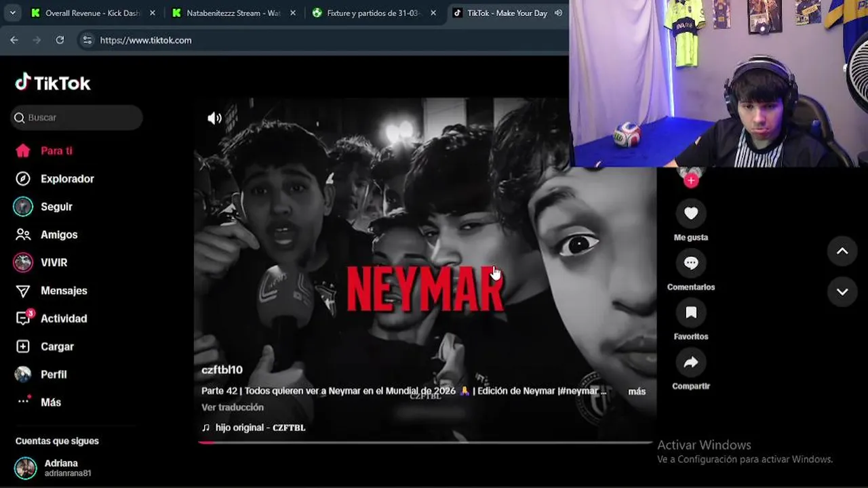Click the paper plane Mensajes icon
Image resolution: width=868 pixels, height=488 pixels.
point(23,291)
